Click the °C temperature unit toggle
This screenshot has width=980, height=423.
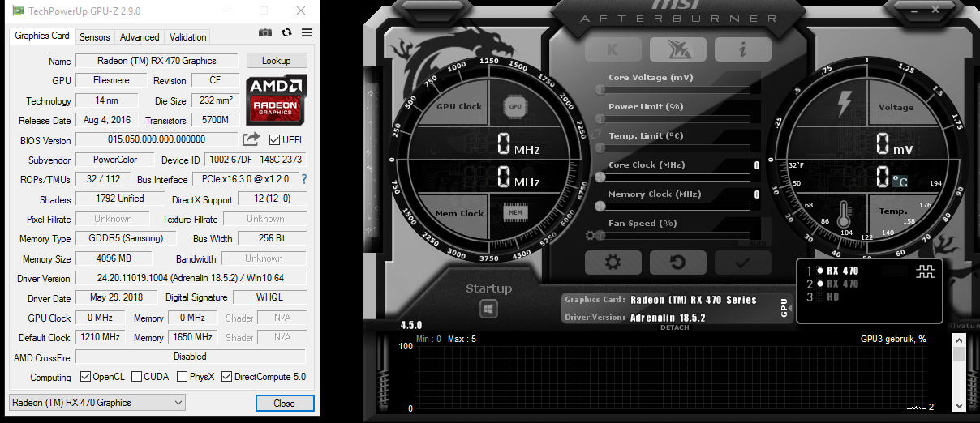900,181
